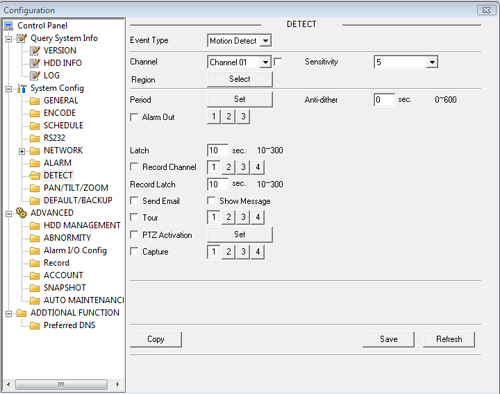Enable the Record Channel checkbox
Image resolution: width=500 pixels, height=394 pixels.
tap(134, 167)
